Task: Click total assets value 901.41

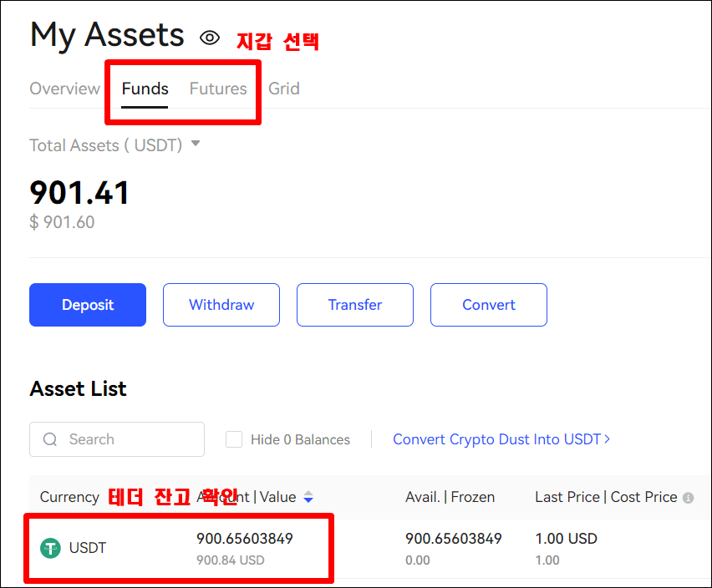Action: pos(80,193)
